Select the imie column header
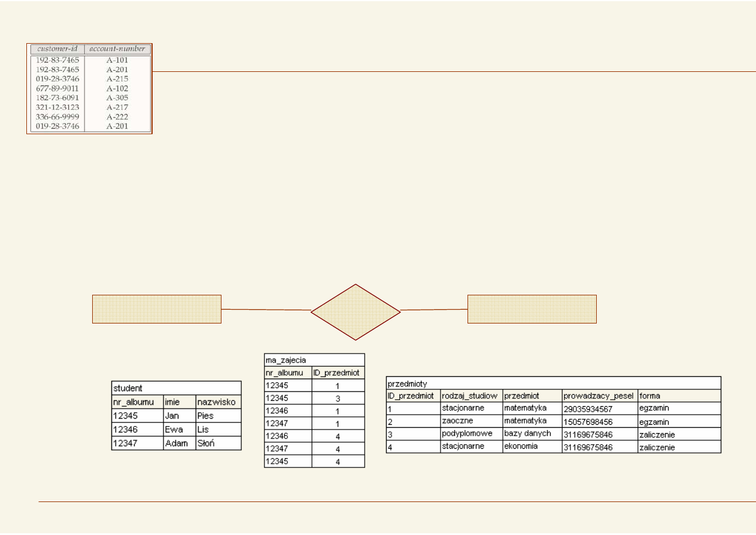 tap(179, 402)
